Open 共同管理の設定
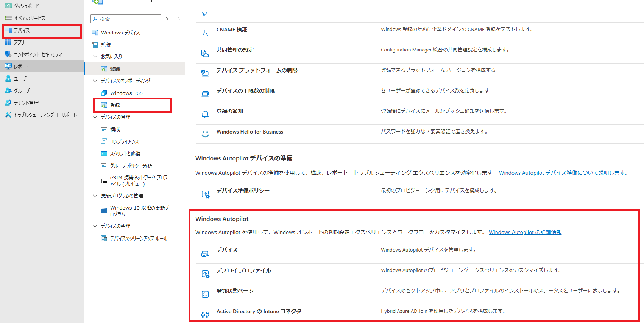The image size is (644, 323). (x=235, y=50)
